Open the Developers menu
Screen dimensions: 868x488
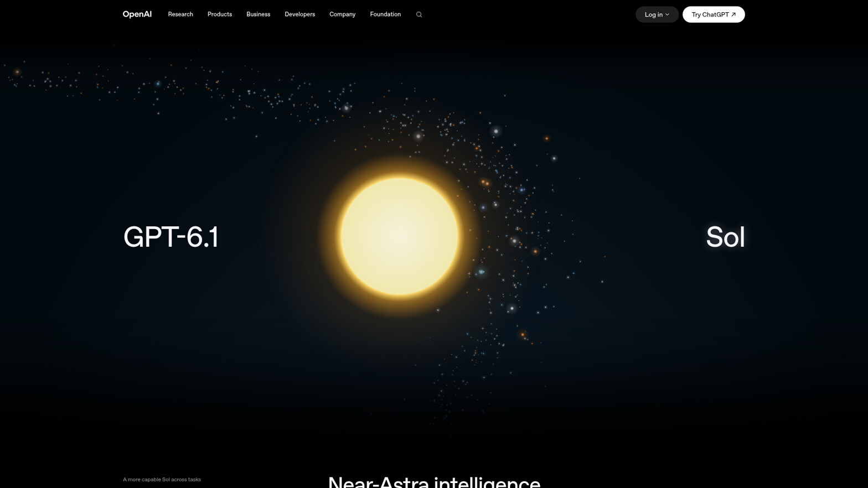[x=299, y=14]
